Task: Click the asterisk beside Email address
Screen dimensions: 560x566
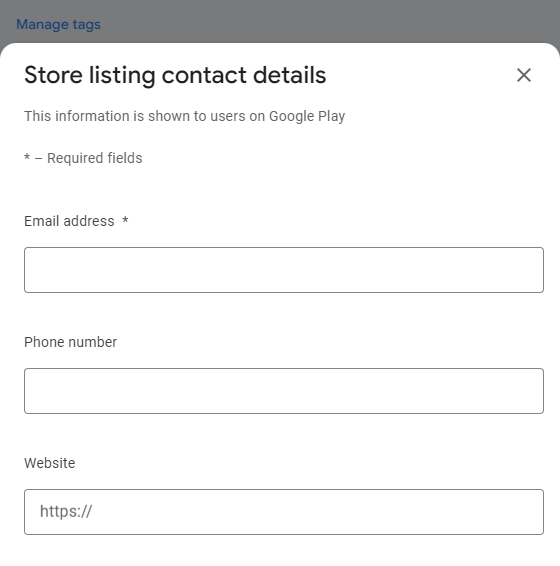Action: [x=125, y=220]
